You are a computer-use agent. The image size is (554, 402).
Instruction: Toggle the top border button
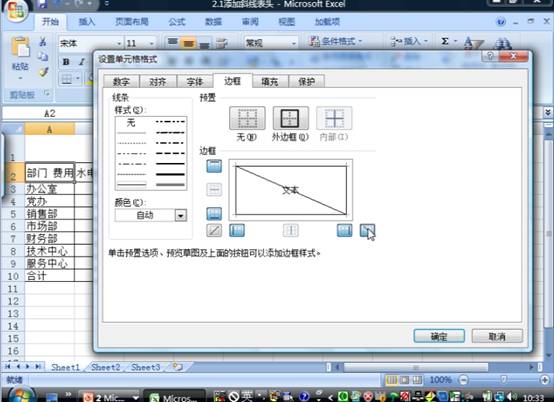click(214, 166)
